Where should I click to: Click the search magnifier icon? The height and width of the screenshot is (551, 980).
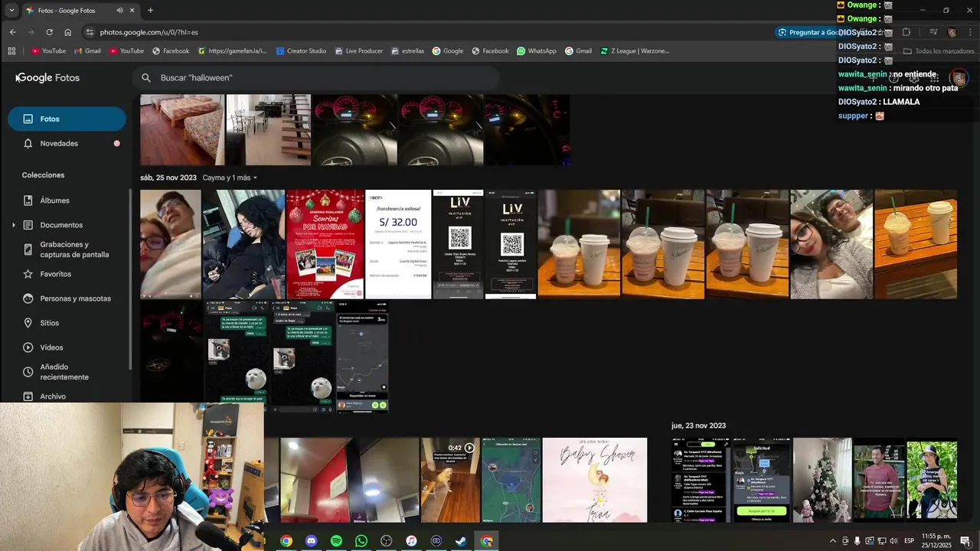point(146,77)
